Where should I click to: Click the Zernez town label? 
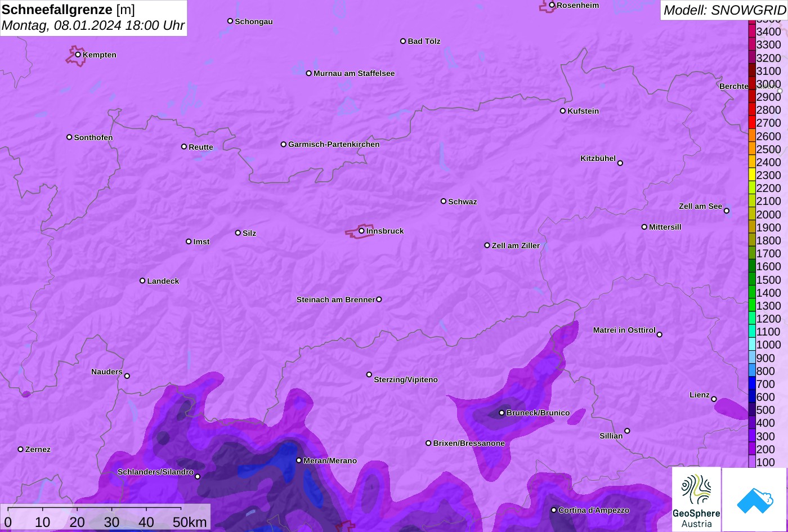pos(38,449)
